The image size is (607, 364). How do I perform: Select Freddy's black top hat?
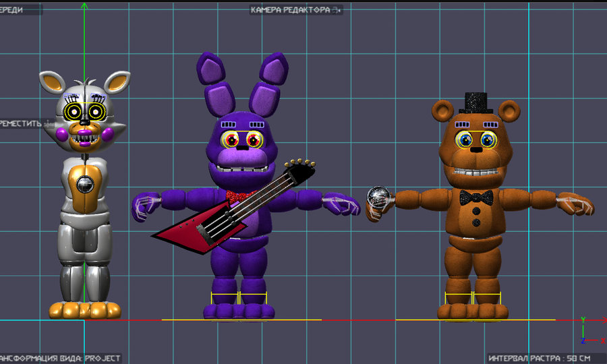(475, 103)
